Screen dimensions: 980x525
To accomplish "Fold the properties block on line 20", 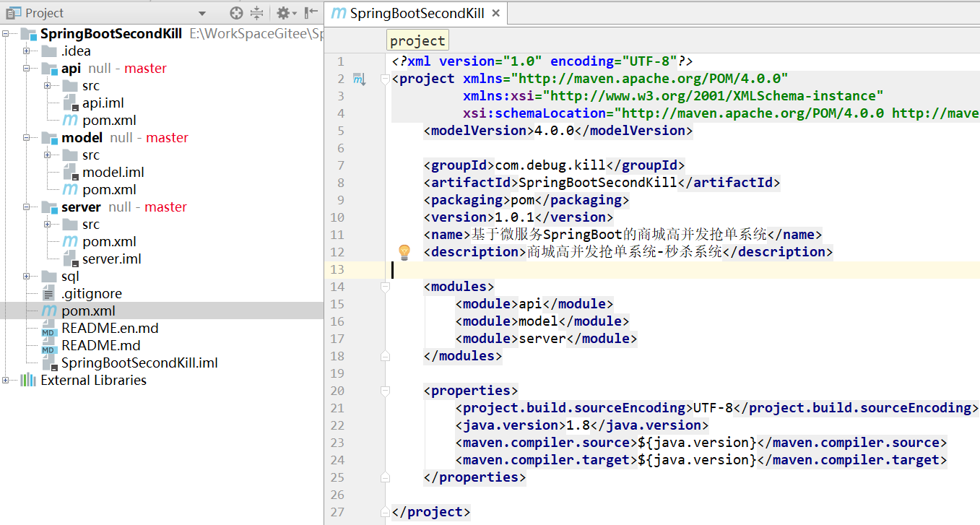I will click(385, 391).
